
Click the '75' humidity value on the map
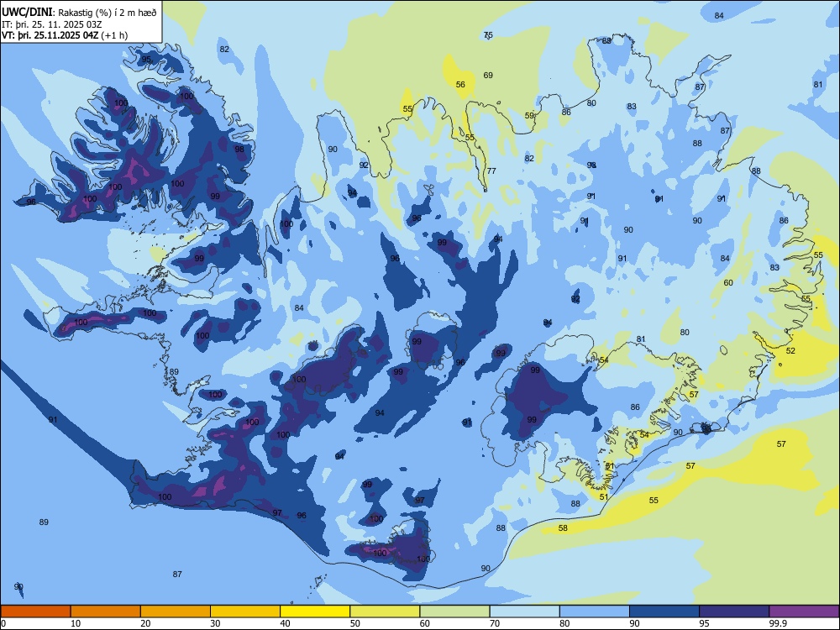(x=488, y=34)
